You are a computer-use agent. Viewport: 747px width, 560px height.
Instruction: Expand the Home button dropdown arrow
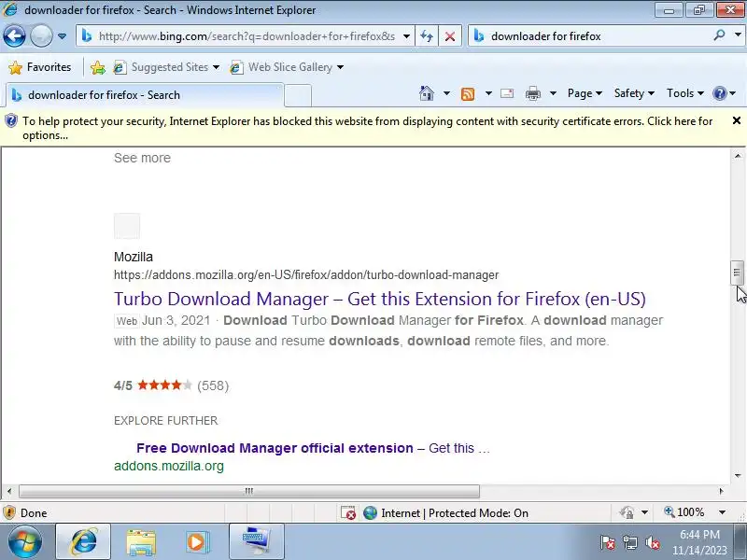[x=446, y=93]
